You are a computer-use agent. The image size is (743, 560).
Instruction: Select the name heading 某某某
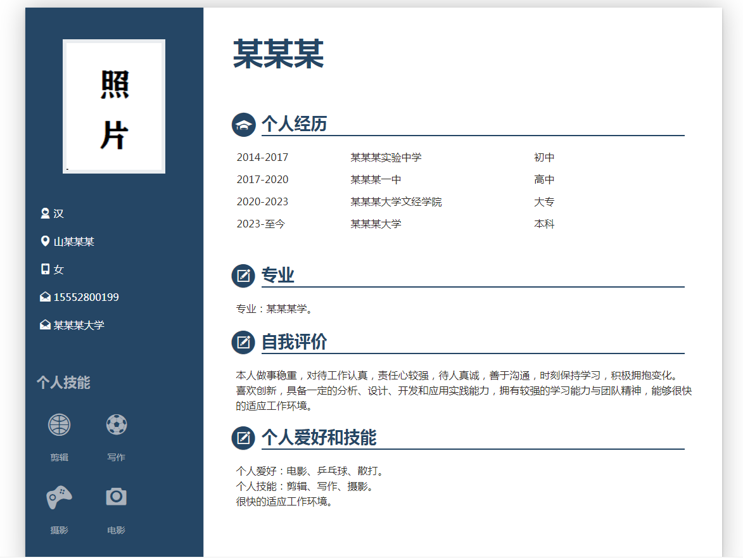[278, 54]
